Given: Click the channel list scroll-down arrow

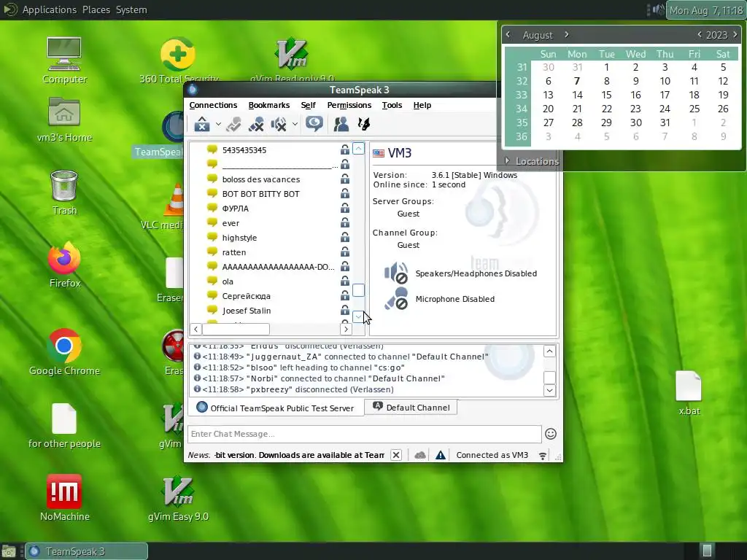Looking at the screenshot, I should pos(358,316).
